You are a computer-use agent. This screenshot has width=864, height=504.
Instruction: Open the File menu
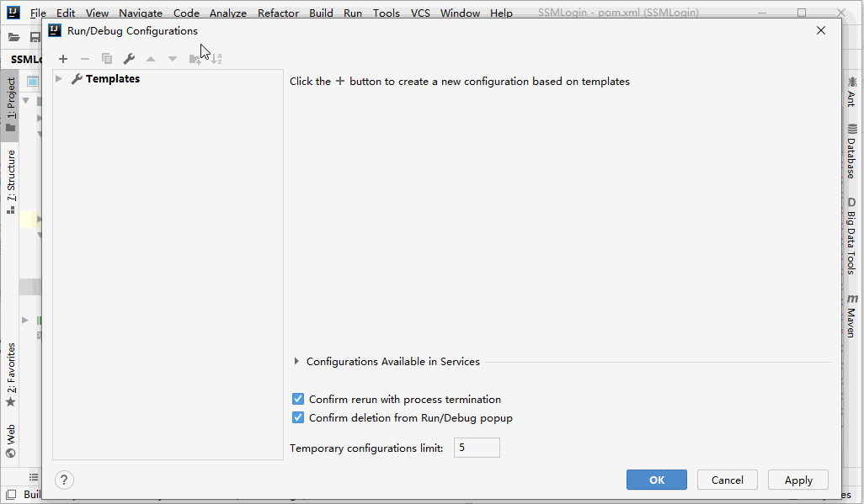click(x=38, y=13)
